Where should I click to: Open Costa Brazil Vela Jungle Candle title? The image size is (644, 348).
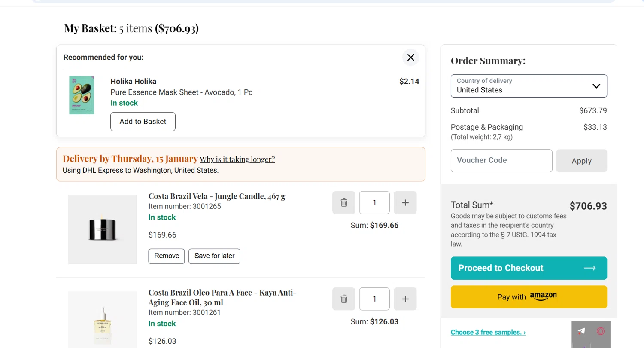217,196
